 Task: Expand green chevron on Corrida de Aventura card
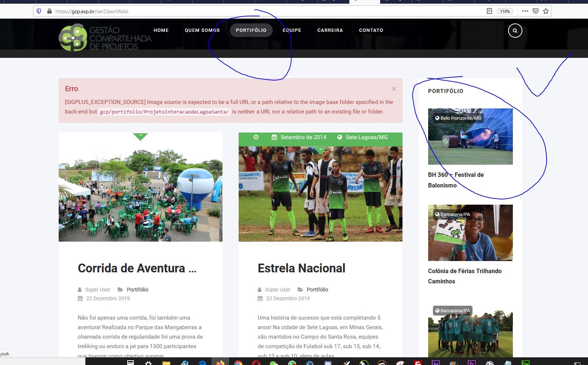(140, 137)
